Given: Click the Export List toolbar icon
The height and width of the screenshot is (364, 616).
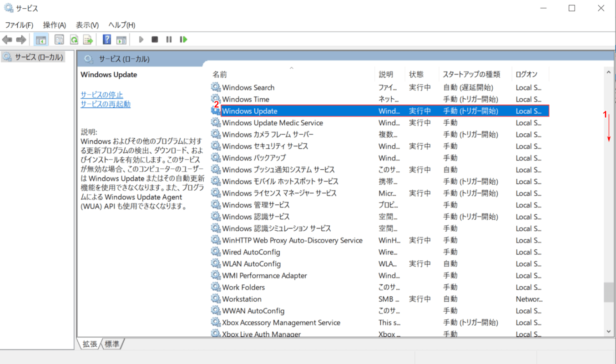Looking at the screenshot, I should [x=88, y=40].
